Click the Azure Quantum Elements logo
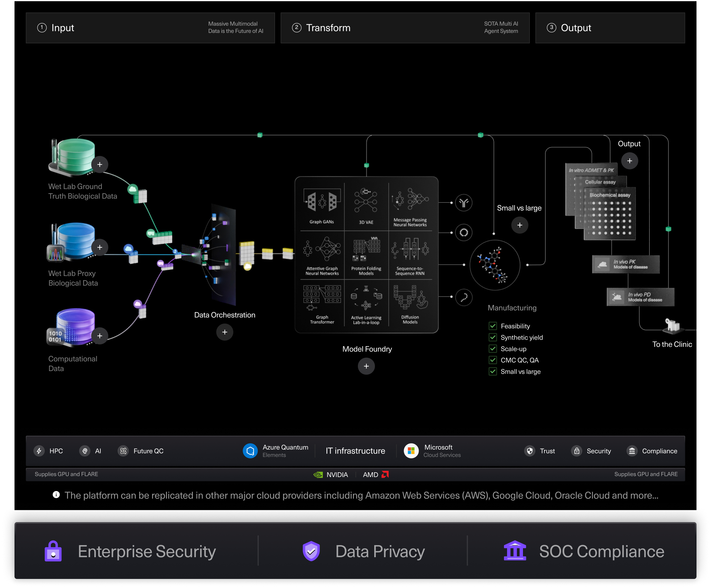The width and height of the screenshot is (711, 588). [250, 451]
